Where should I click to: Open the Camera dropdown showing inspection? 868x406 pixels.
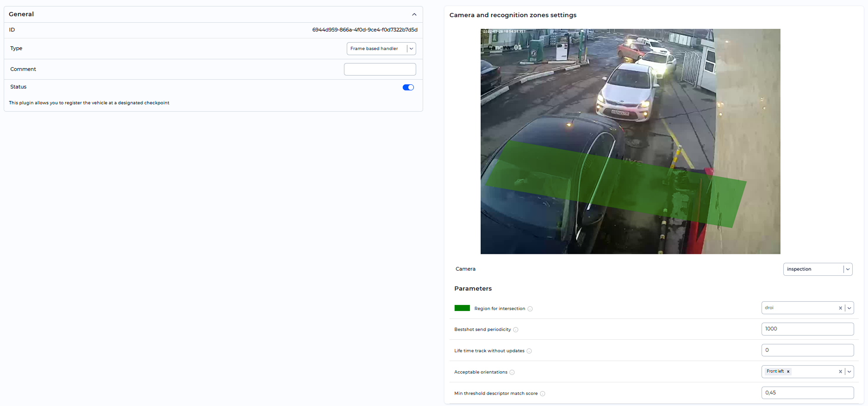pos(817,269)
